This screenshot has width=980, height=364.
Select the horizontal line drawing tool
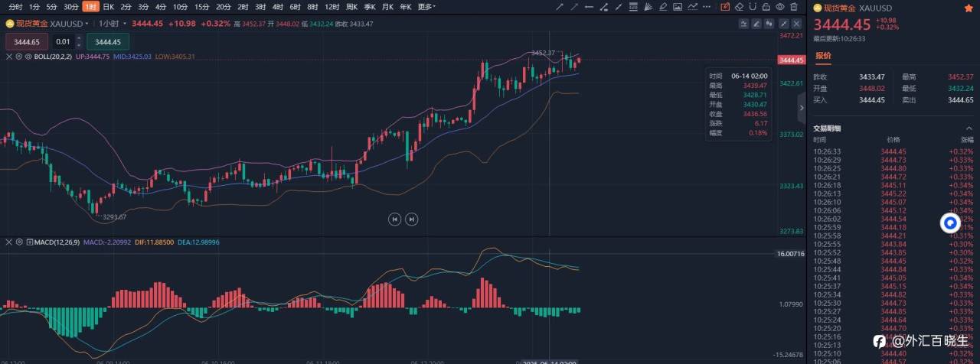point(590,7)
